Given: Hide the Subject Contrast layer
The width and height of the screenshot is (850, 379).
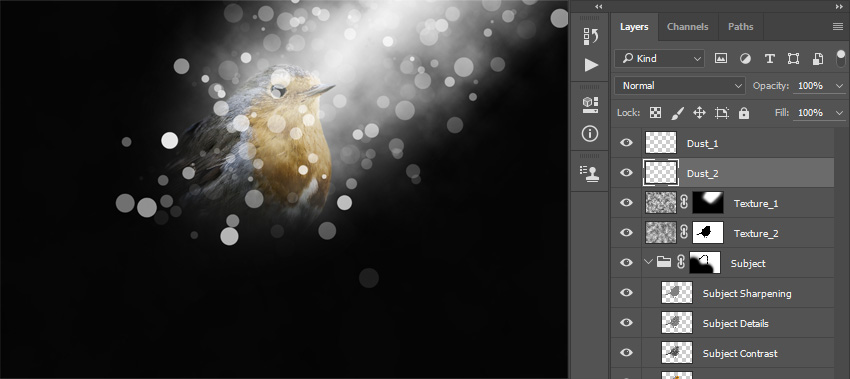Looking at the screenshot, I should click(626, 352).
